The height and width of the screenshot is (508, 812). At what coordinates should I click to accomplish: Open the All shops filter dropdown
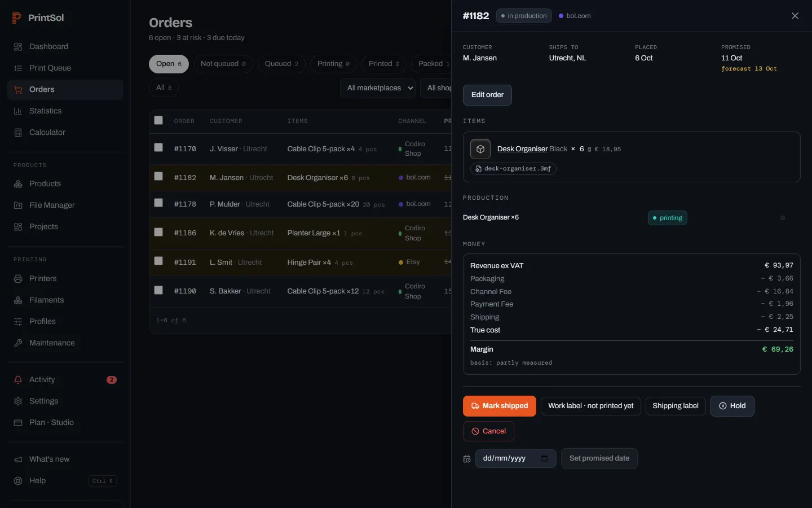(436, 88)
